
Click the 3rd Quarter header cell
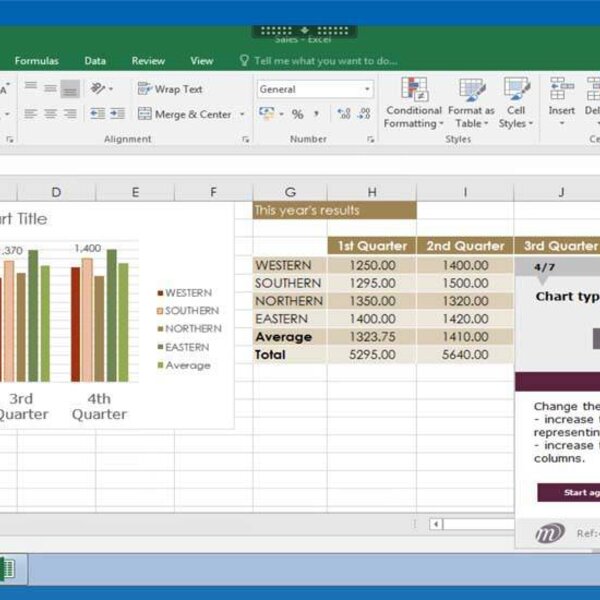click(557, 246)
